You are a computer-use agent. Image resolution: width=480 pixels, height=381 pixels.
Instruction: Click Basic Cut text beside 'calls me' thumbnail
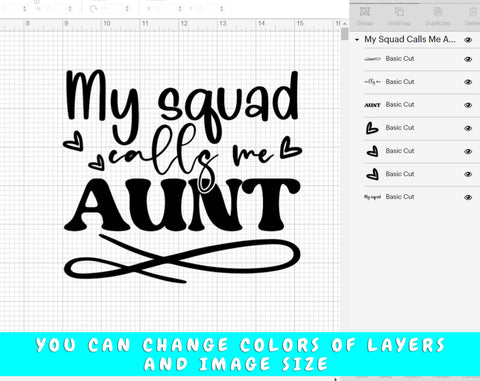tap(400, 81)
